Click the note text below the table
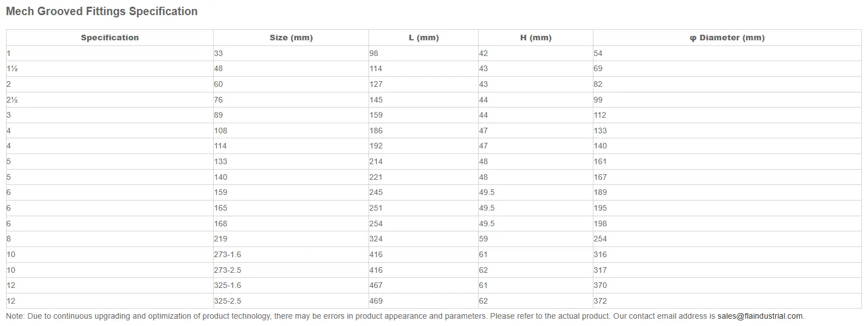 click(x=405, y=316)
